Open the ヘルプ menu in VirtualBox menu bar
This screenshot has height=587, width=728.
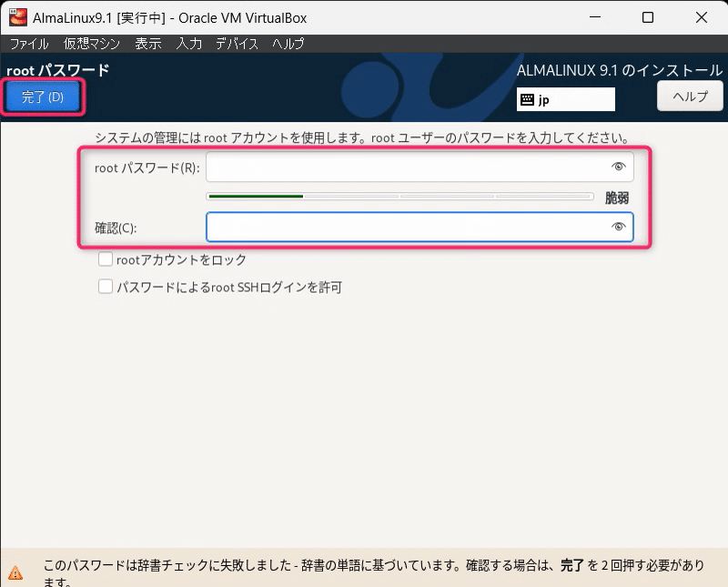pos(288,44)
